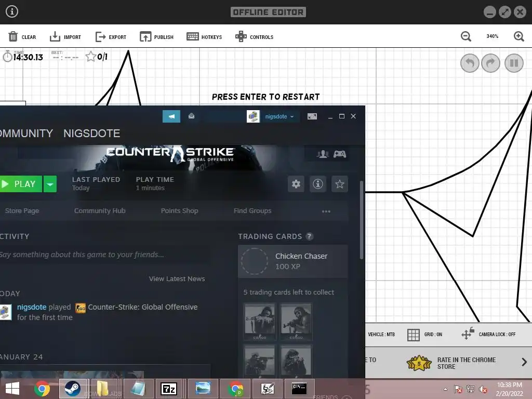Undo with the back arrow button

click(x=470, y=63)
